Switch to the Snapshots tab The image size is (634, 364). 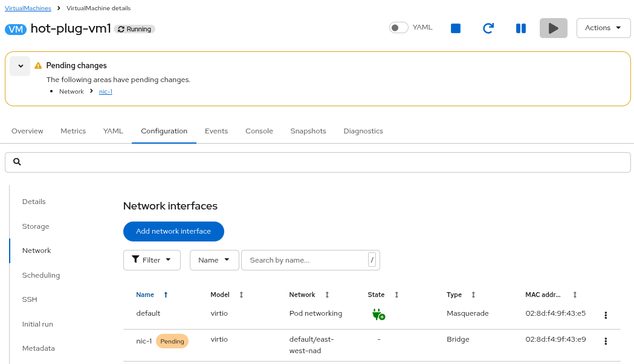(x=308, y=131)
